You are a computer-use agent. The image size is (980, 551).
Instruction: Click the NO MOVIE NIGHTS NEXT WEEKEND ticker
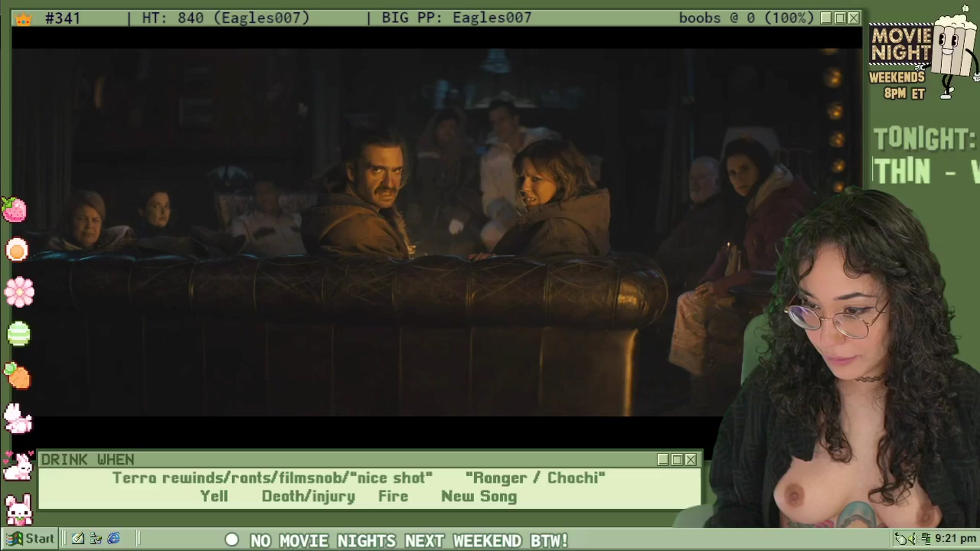[409, 540]
